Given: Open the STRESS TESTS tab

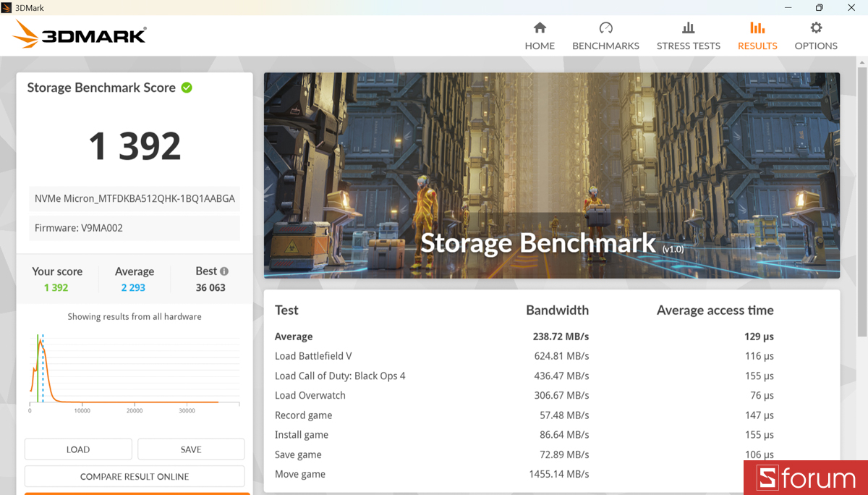Looking at the screenshot, I should [688, 36].
